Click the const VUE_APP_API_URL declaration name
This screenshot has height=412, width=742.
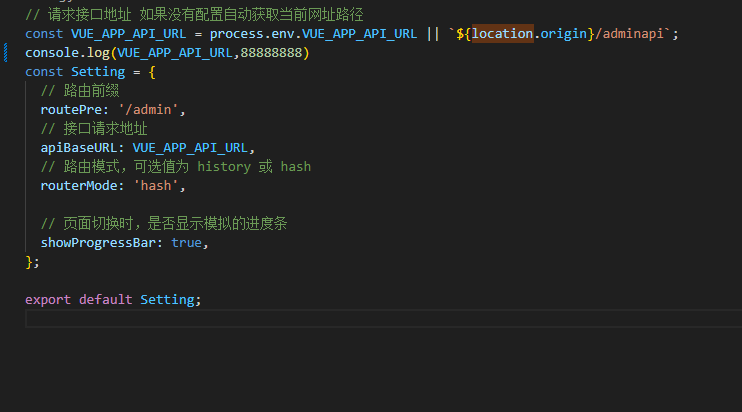(x=128, y=34)
